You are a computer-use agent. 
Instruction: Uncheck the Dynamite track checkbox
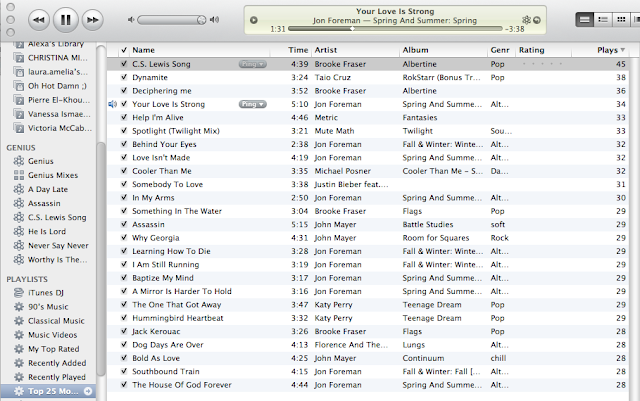tap(124, 77)
